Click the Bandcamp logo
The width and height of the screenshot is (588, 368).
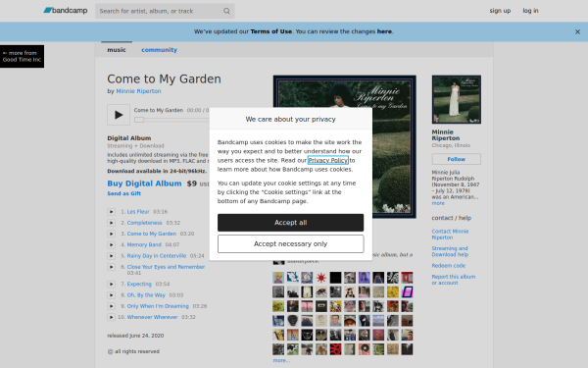click(66, 11)
